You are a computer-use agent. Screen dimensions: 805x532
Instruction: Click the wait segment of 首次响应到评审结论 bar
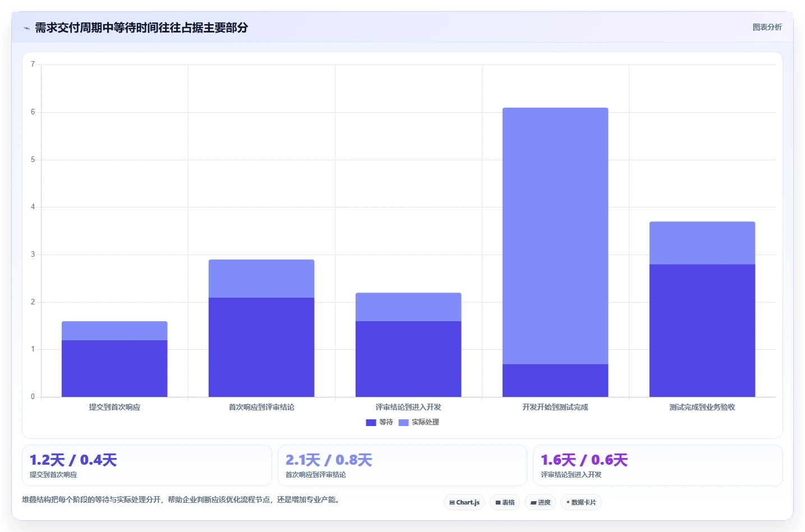tap(261, 347)
